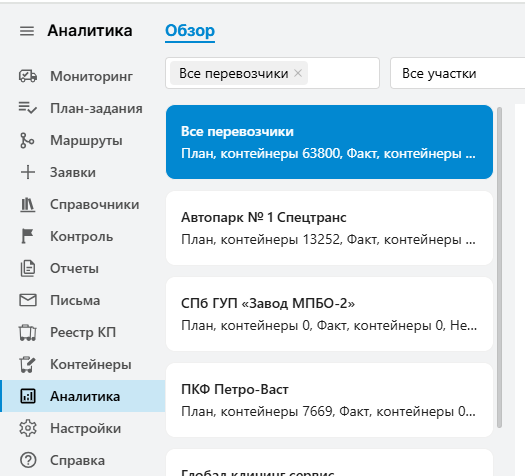
Task: Select the Автопарк № 1 Спецтранс card
Action: pyautogui.click(x=329, y=228)
